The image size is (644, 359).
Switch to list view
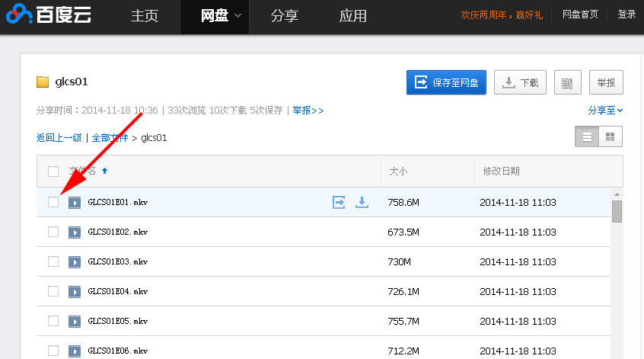[587, 136]
